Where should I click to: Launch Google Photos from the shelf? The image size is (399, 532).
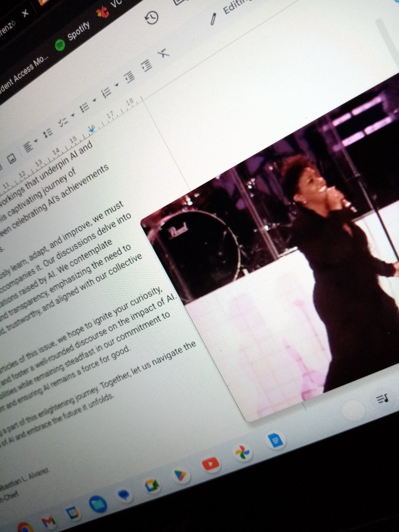point(242,452)
